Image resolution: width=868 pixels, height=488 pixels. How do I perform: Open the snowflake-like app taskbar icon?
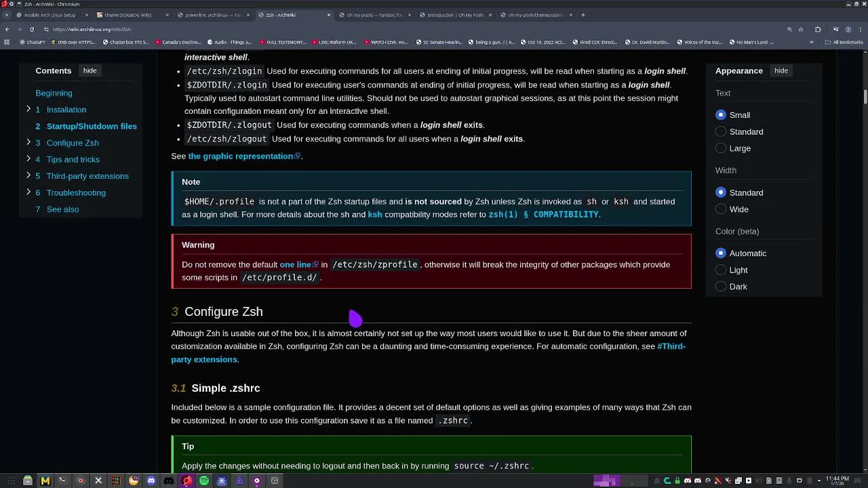pos(222,481)
